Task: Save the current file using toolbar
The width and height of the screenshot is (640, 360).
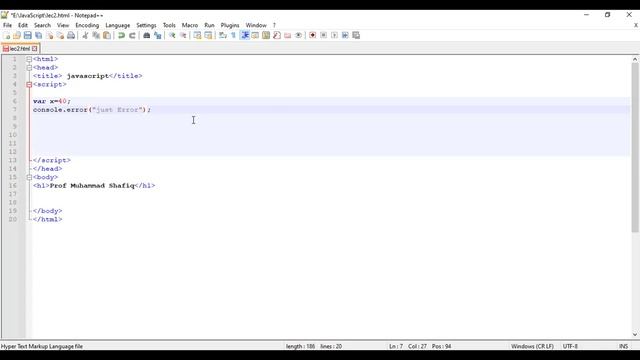Action: (27, 36)
